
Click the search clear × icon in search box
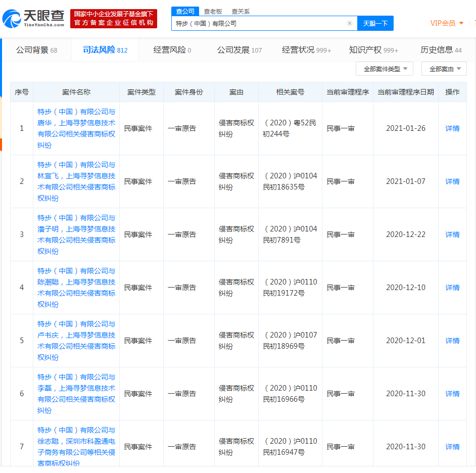[x=350, y=23]
